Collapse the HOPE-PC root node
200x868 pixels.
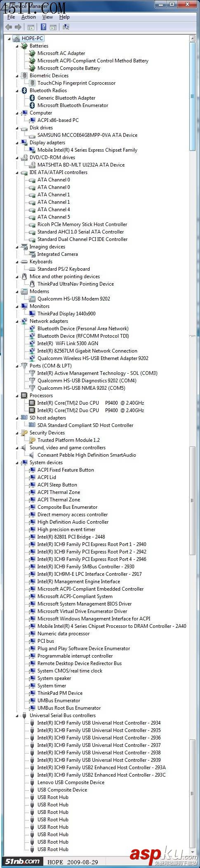[x=9, y=39]
